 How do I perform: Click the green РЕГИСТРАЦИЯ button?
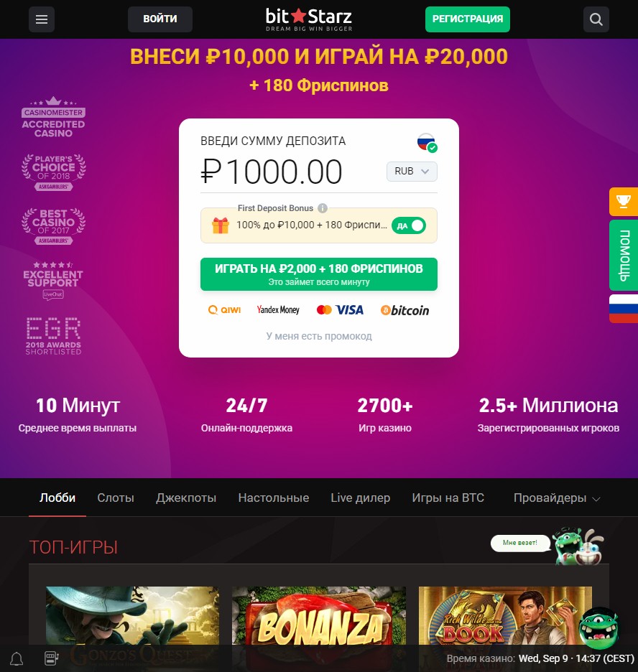click(467, 19)
